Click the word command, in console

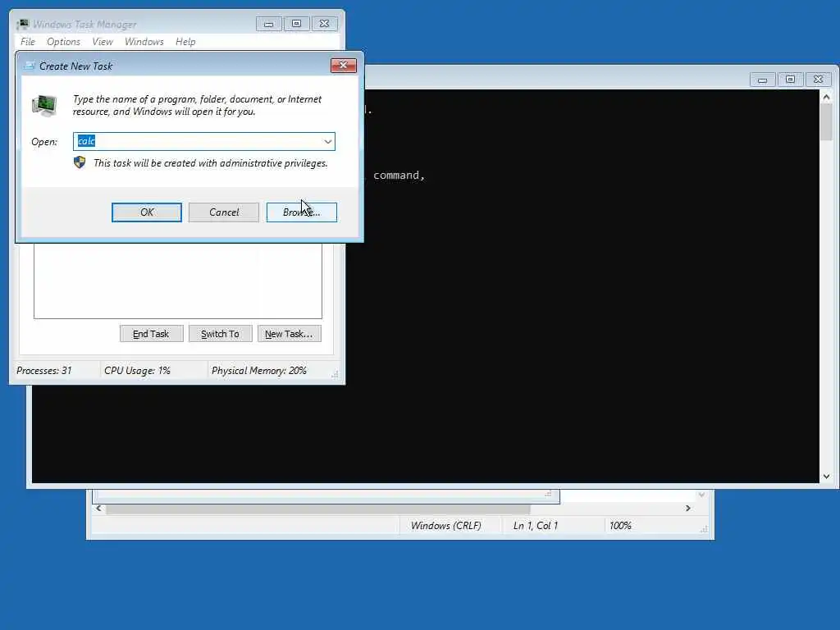coord(399,176)
